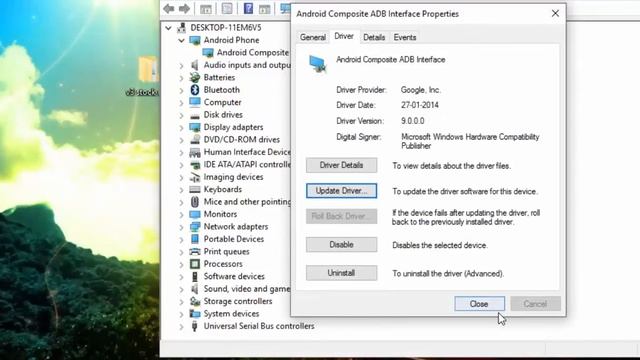Select the Computer category icon

[195, 102]
